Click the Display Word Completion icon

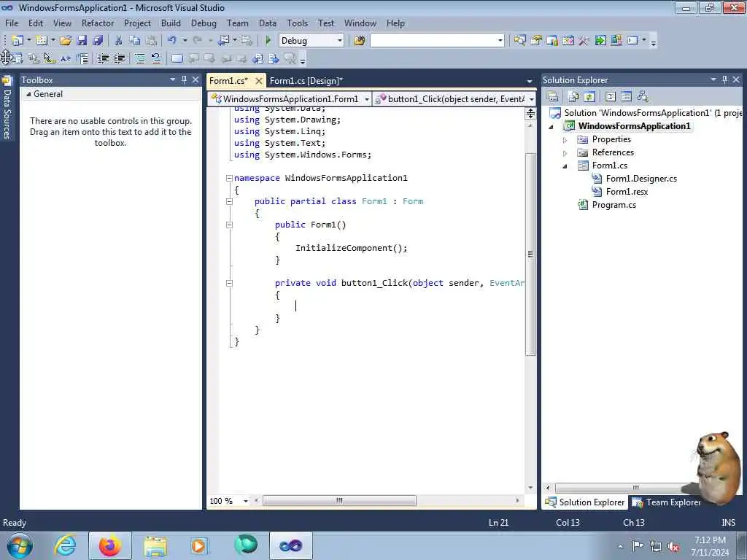[x=65, y=58]
